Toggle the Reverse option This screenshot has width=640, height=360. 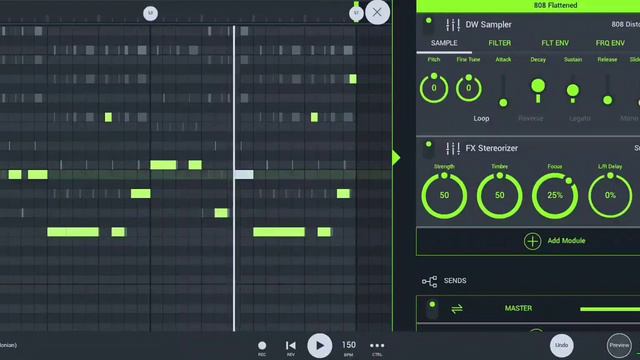click(x=531, y=118)
